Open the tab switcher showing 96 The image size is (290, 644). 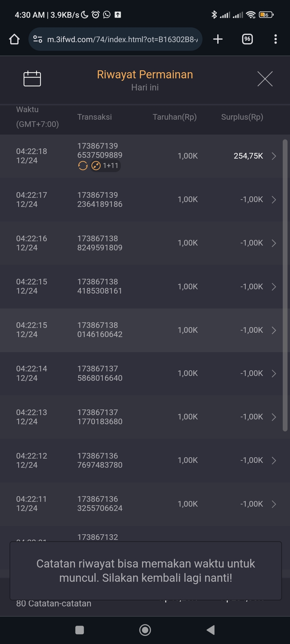click(x=247, y=39)
